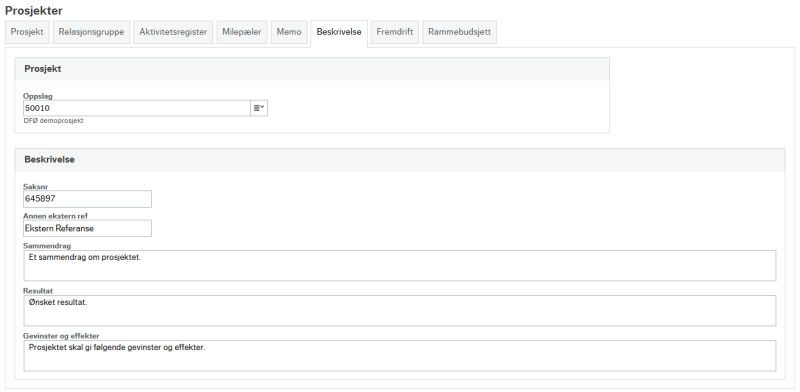Open the Prosjekt tab
The height and width of the screenshot is (392, 800).
click(x=27, y=32)
